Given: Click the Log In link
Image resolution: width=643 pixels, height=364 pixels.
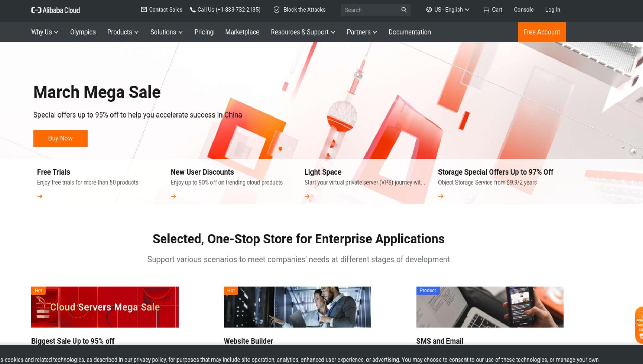Looking at the screenshot, I should coord(553,10).
